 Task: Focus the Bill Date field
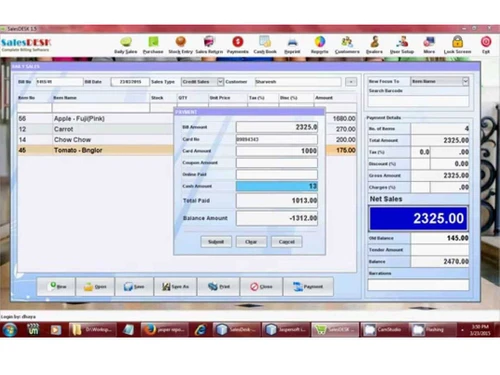click(130, 82)
